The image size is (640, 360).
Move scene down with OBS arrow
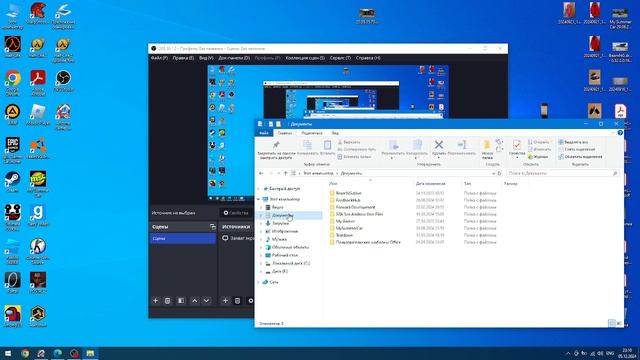[207, 301]
